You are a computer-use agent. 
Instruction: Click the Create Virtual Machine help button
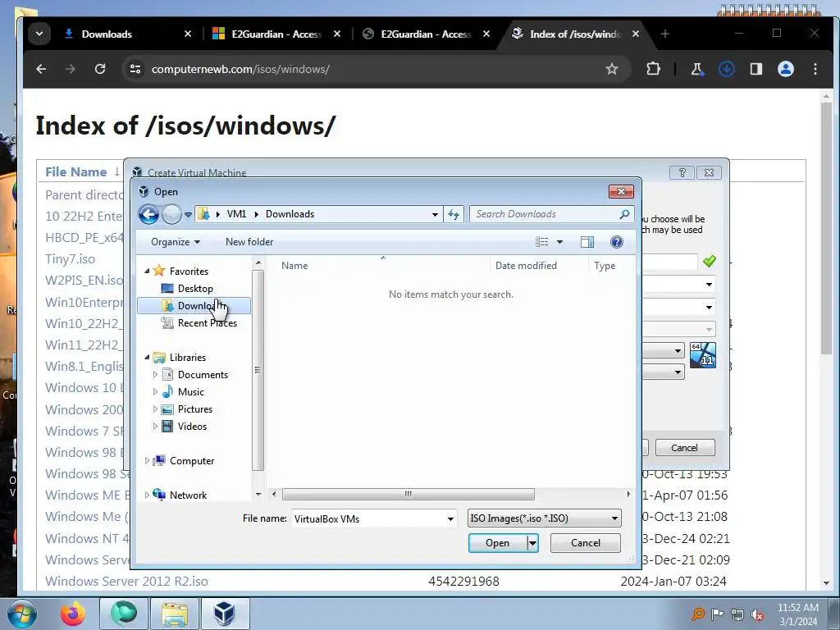682,172
